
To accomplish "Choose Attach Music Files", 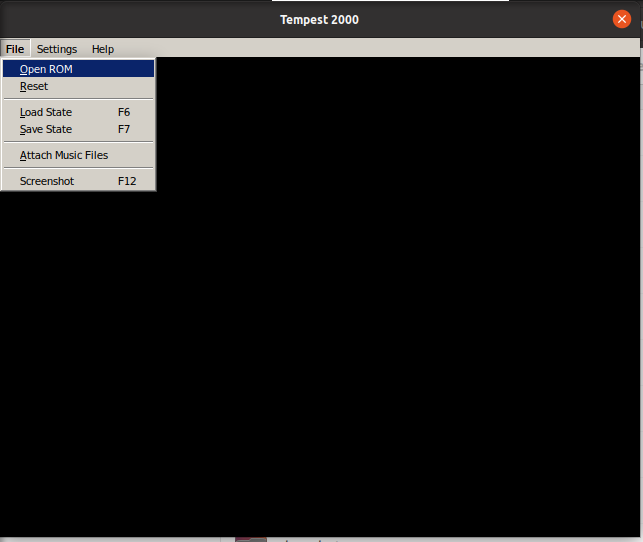I will [x=64, y=155].
